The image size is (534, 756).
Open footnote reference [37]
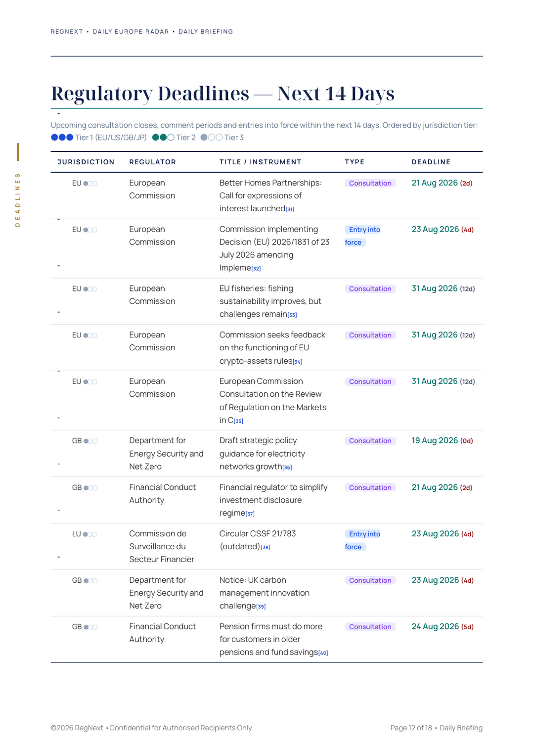(250, 514)
